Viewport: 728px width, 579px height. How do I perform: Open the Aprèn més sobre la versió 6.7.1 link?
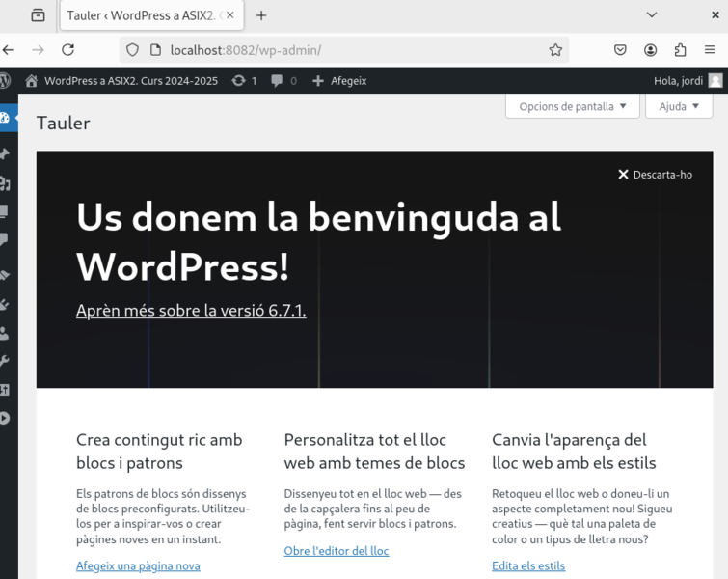[191, 311]
